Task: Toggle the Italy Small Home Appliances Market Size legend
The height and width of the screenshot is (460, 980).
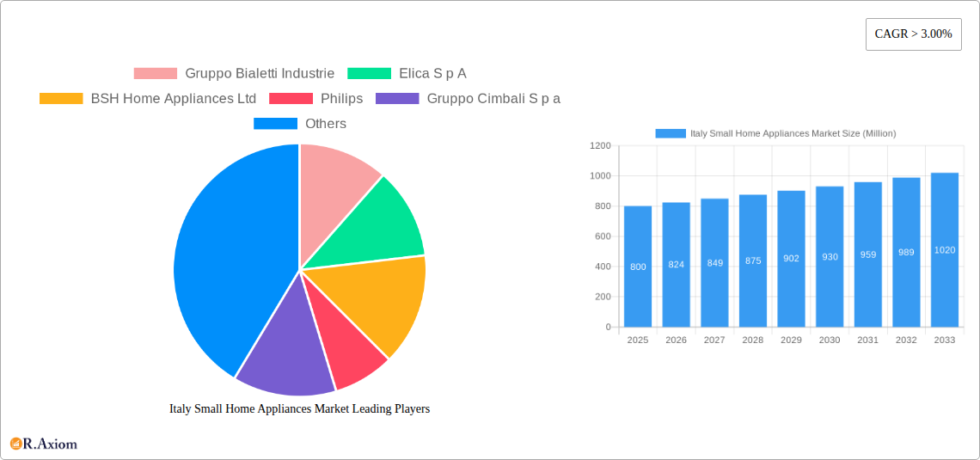Action: 775,133
